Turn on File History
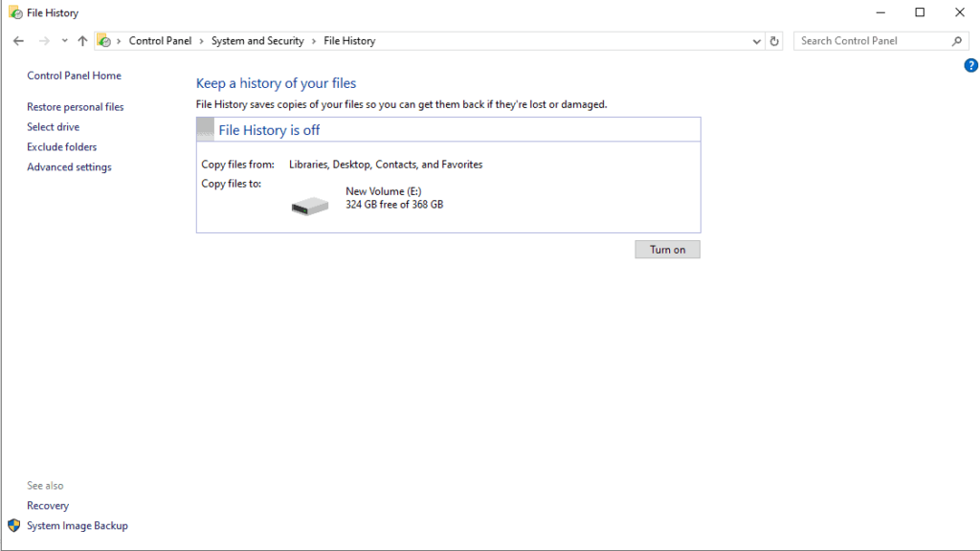The image size is (980, 551). (667, 250)
